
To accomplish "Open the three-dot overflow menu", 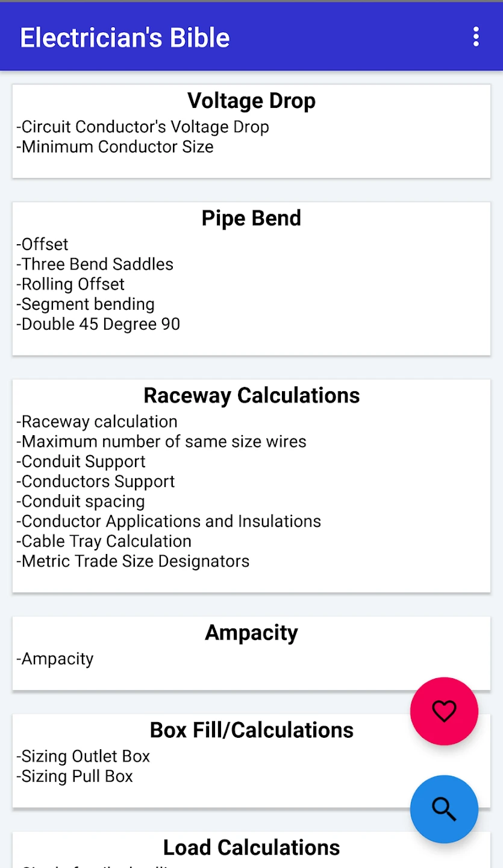I will [x=476, y=37].
